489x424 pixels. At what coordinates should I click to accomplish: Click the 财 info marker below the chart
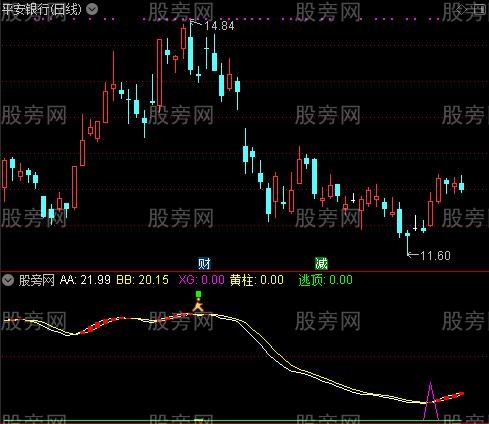coord(204,264)
